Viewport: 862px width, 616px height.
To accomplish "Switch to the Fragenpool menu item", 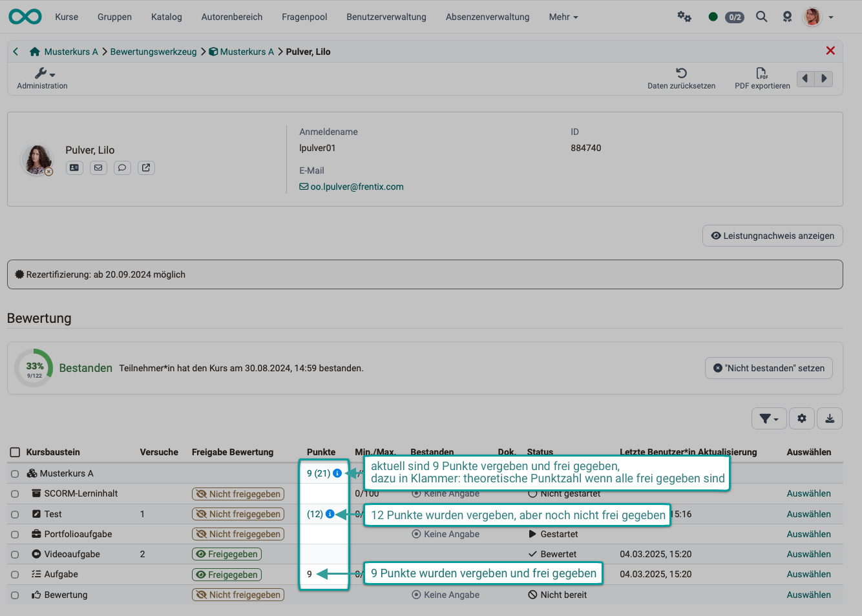I will pyautogui.click(x=304, y=17).
